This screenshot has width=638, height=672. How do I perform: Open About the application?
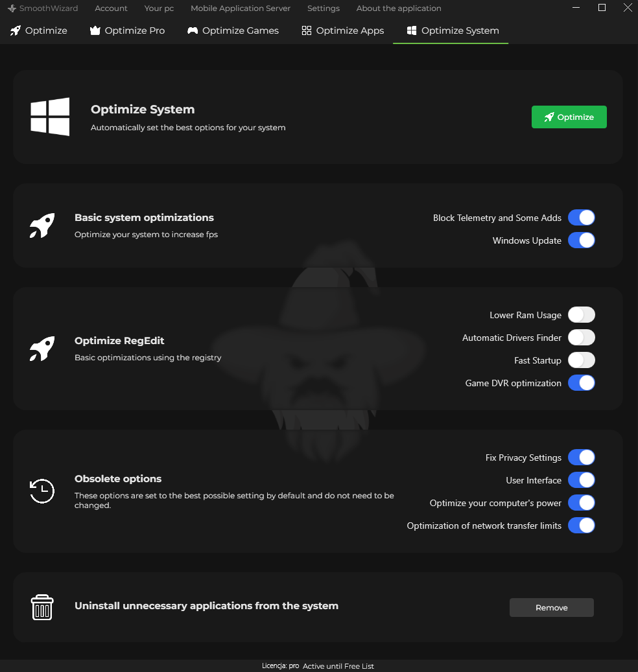[399, 8]
